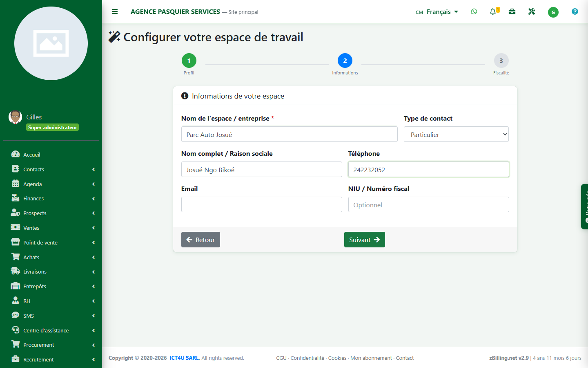Click the Livraisons truck icon
This screenshot has height=368, width=588.
pyautogui.click(x=16, y=271)
